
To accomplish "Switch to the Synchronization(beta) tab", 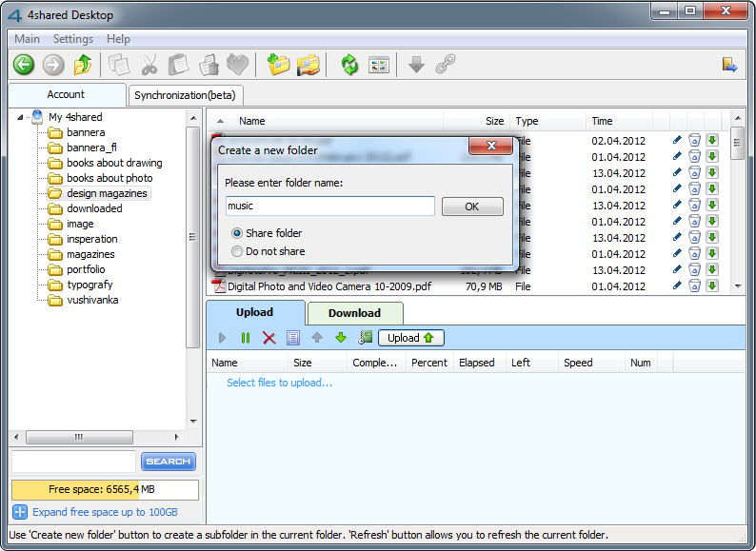I will tap(185, 95).
